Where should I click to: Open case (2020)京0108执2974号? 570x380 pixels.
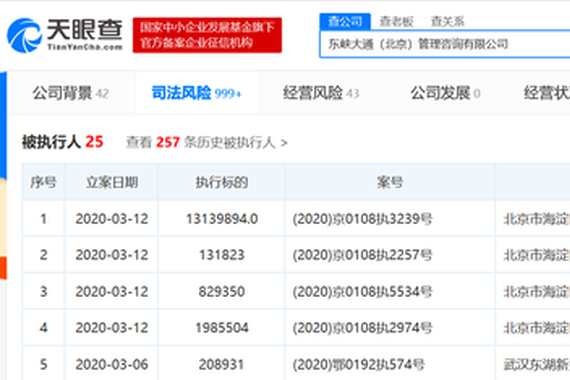(362, 328)
